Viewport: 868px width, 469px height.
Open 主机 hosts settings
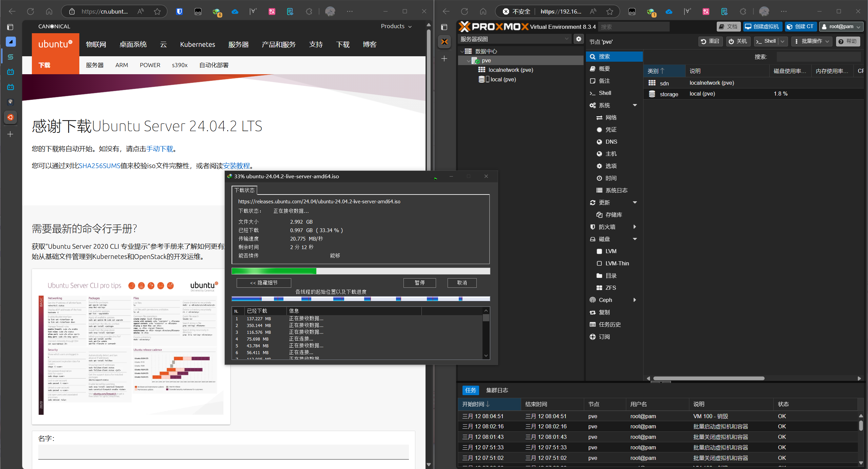pyautogui.click(x=614, y=154)
